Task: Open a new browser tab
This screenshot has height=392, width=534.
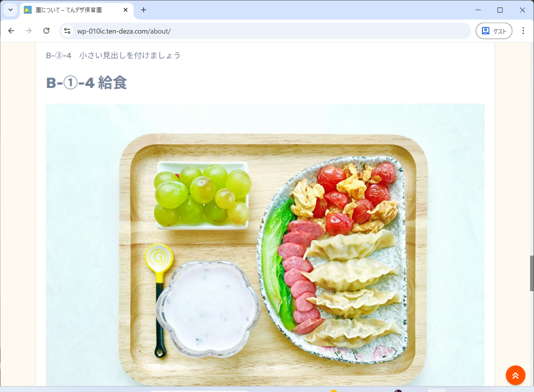Action: tap(144, 10)
